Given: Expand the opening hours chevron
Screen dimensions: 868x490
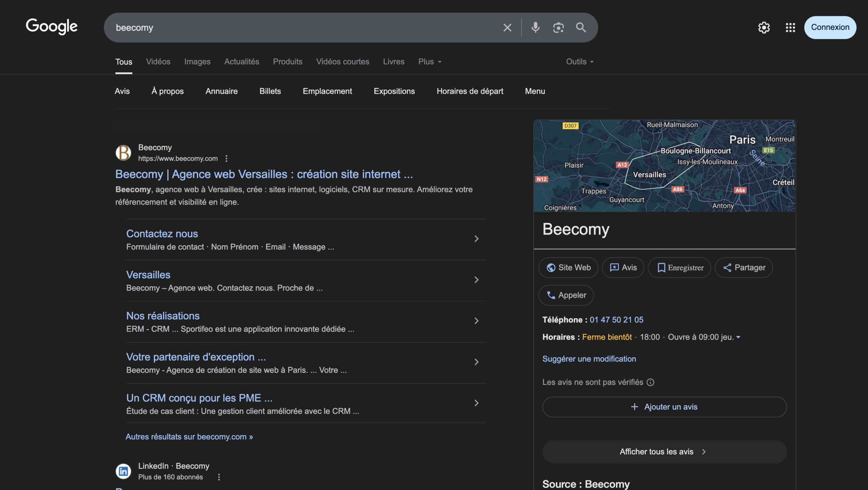Looking at the screenshot, I should (x=738, y=337).
